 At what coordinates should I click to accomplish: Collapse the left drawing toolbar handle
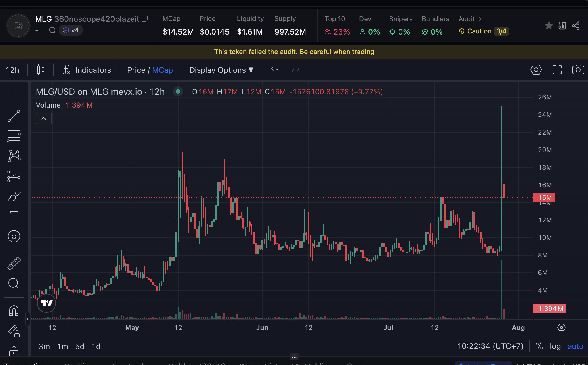[27, 319]
